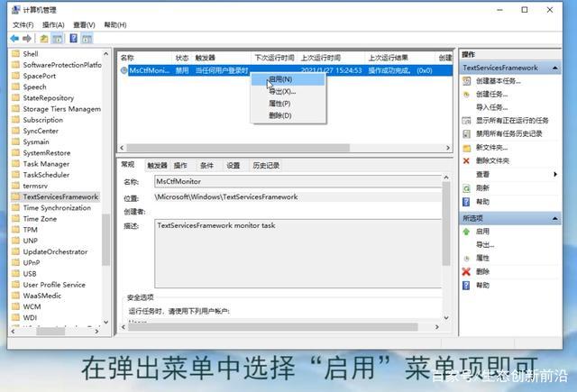Click 显示所有正在运行的任务 in the Actions pane
This screenshot has width=577, height=392.
(512, 120)
